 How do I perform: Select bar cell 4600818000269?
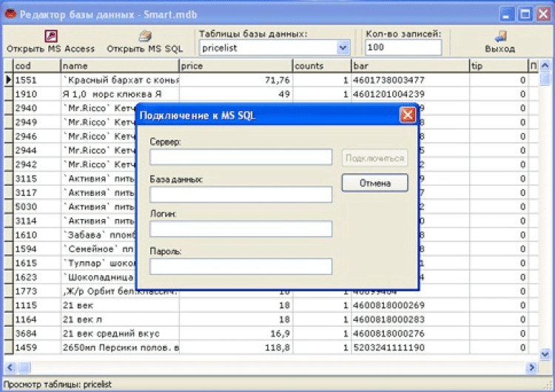coord(410,305)
